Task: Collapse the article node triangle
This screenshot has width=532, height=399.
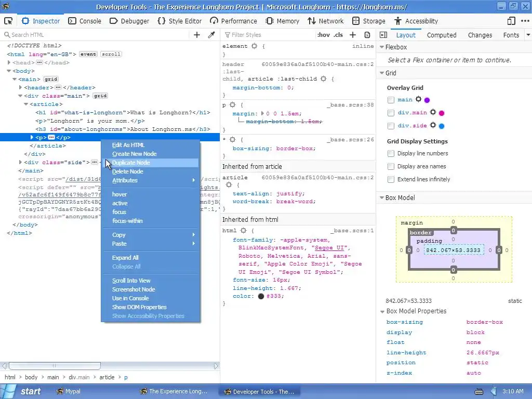Action: pos(26,104)
